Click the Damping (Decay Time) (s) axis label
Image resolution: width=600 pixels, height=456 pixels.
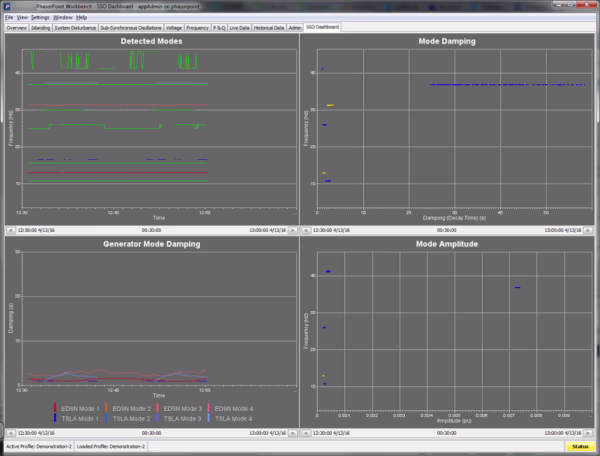tap(454, 218)
